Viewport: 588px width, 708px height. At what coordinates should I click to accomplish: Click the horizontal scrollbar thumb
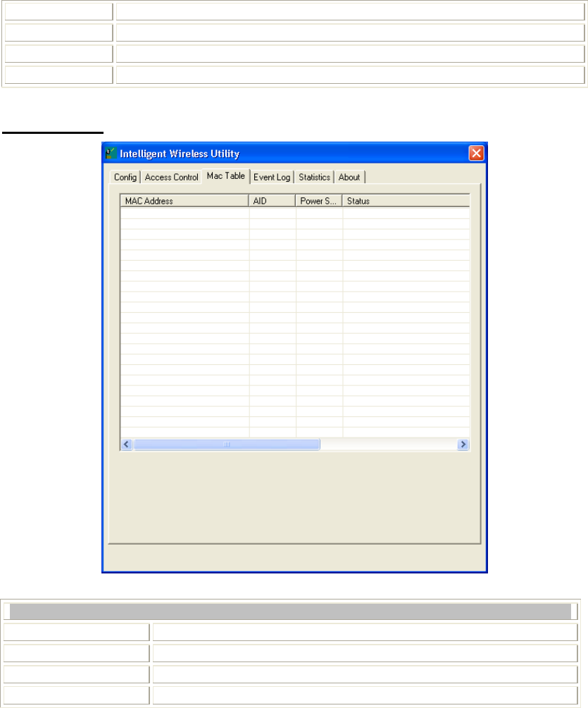click(227, 445)
